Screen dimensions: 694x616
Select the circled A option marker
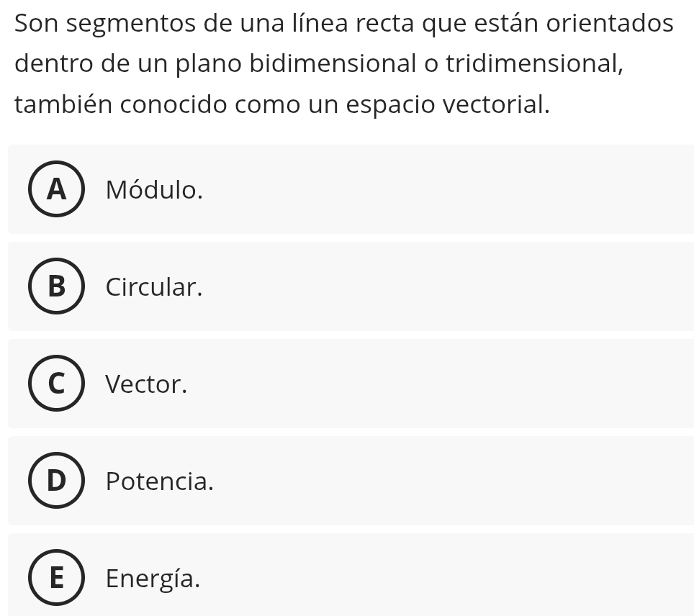(x=55, y=189)
